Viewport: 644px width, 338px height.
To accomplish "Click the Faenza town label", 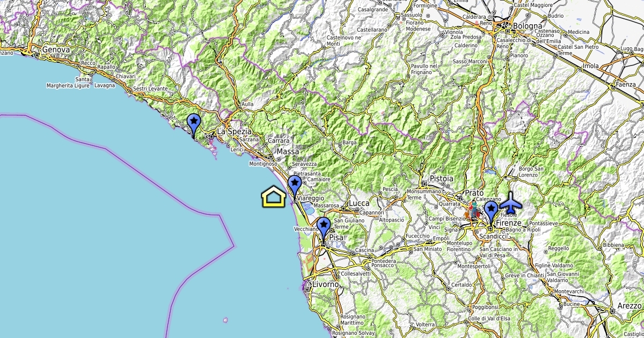I will click(626, 84).
